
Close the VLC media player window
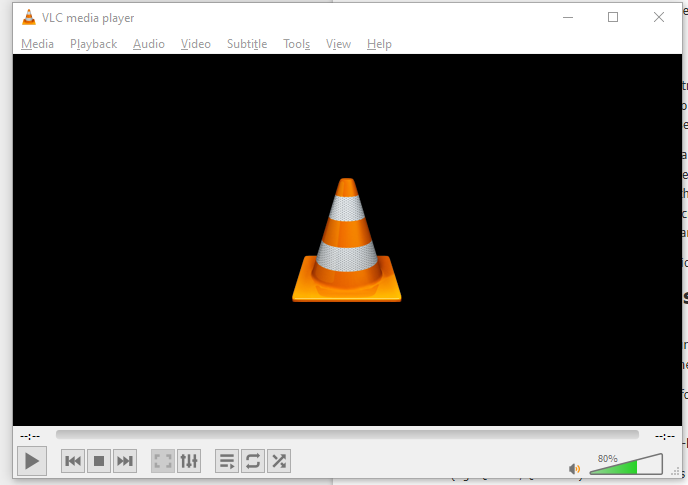point(659,18)
